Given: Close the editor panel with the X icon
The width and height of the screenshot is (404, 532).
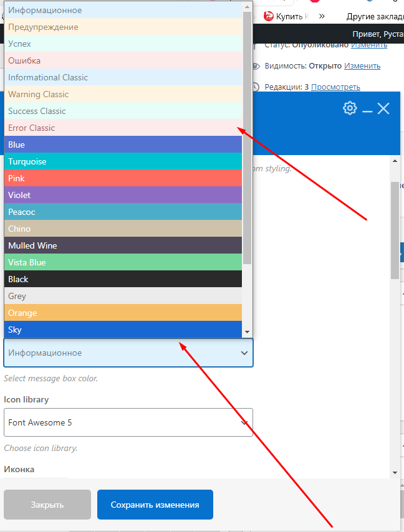Looking at the screenshot, I should point(383,109).
